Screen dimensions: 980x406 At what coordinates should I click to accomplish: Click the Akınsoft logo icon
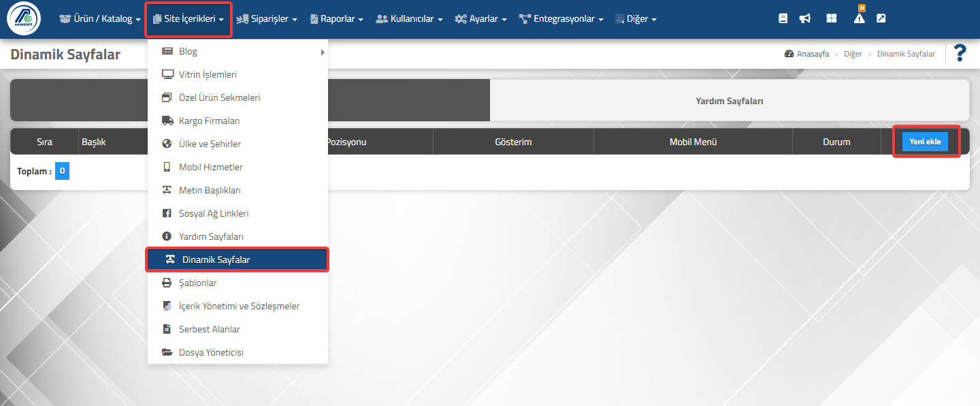[24, 18]
